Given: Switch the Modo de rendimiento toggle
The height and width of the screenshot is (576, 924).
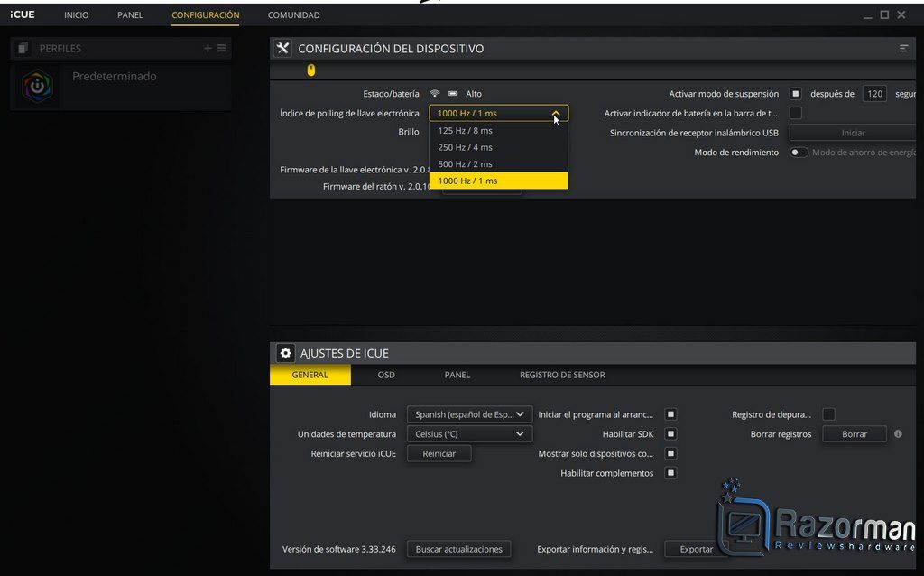Looking at the screenshot, I should (x=799, y=152).
